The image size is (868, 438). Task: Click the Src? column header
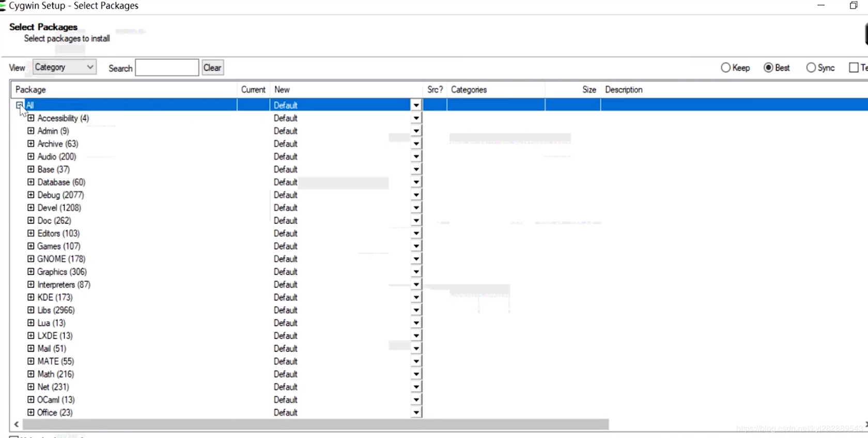tap(435, 89)
